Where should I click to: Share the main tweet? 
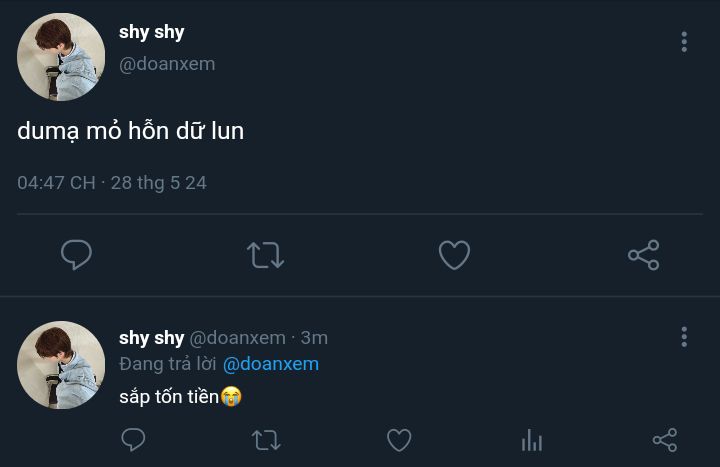pos(643,255)
